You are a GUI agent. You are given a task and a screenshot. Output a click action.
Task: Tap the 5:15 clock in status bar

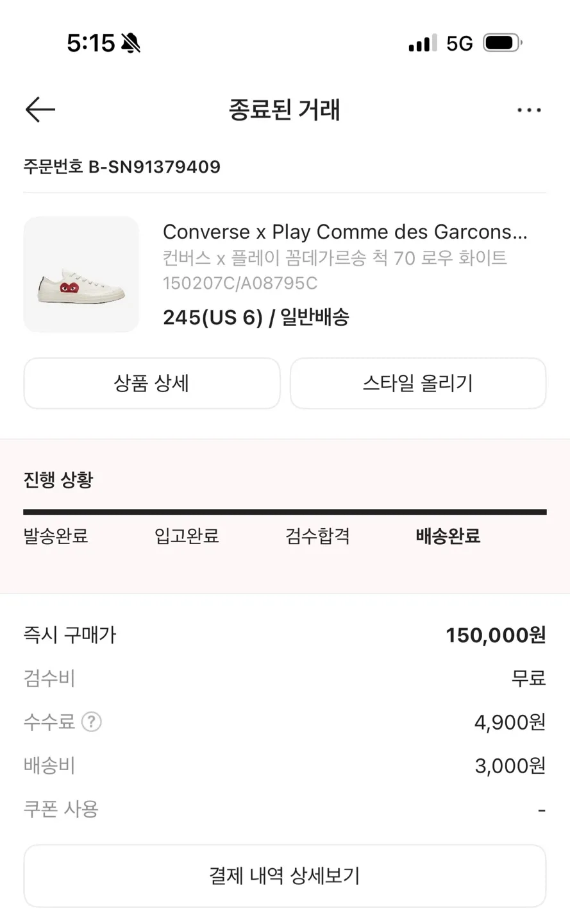tap(90, 43)
